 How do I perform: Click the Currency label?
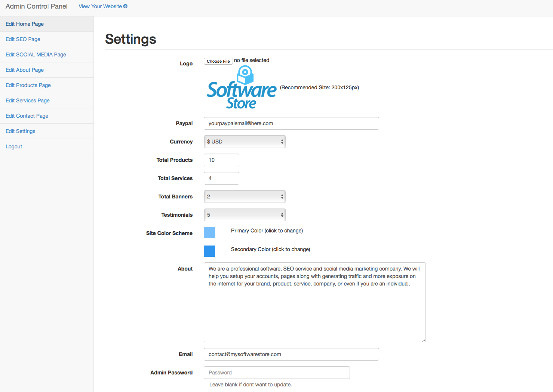coord(181,142)
